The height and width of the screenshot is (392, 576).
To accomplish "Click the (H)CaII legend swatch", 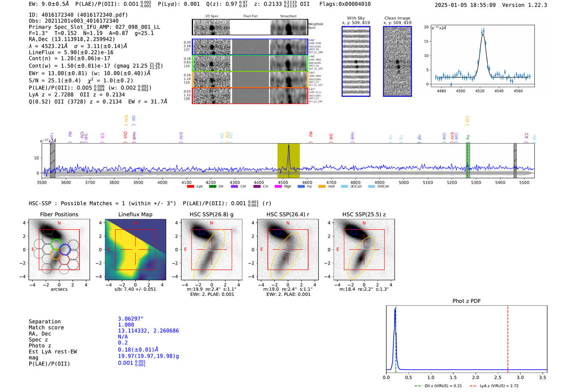I will [x=372, y=187].
